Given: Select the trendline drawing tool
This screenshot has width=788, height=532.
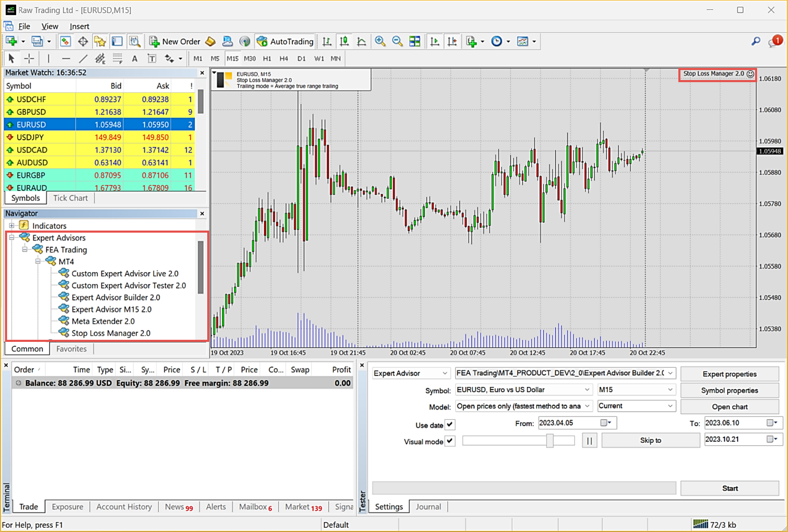Looking at the screenshot, I should coord(83,58).
